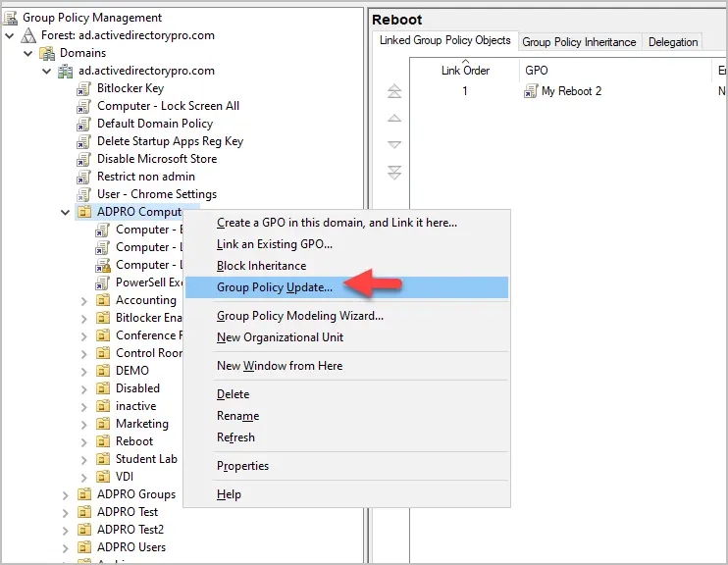Select Create a GPO in this domain option
Viewport: 728px width, 565px height.
(x=346, y=223)
